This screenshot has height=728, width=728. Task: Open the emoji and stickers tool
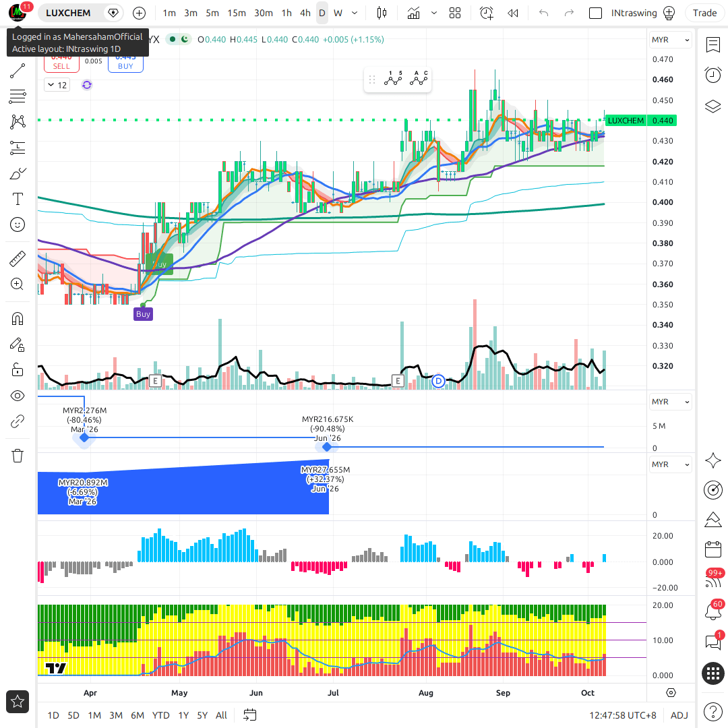click(18, 224)
